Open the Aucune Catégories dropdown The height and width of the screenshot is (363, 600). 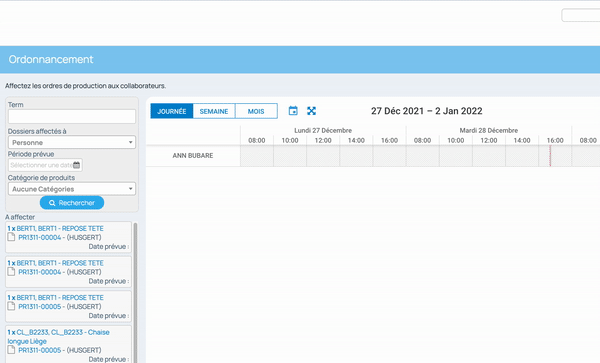[x=72, y=189]
